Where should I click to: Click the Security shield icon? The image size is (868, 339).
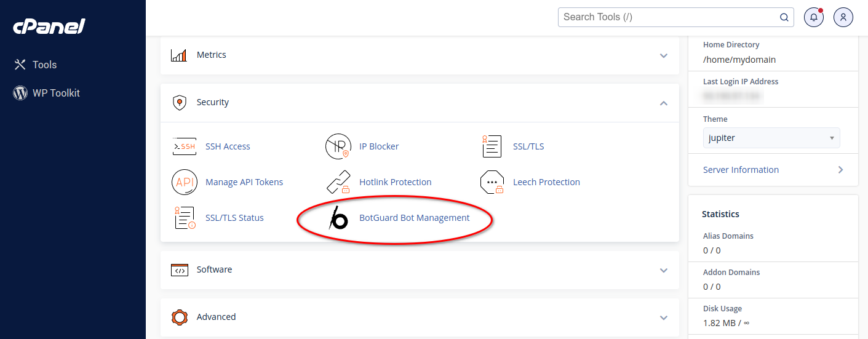179,102
